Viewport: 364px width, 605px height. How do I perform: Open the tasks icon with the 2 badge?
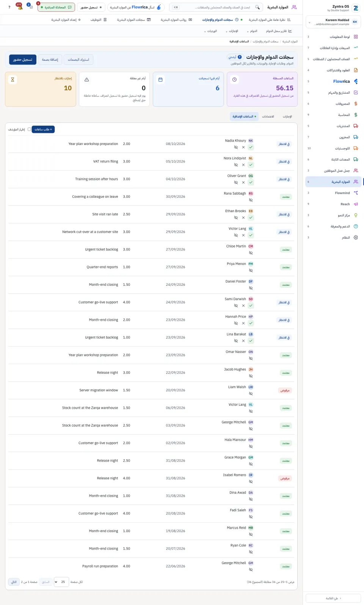(x=30, y=7)
